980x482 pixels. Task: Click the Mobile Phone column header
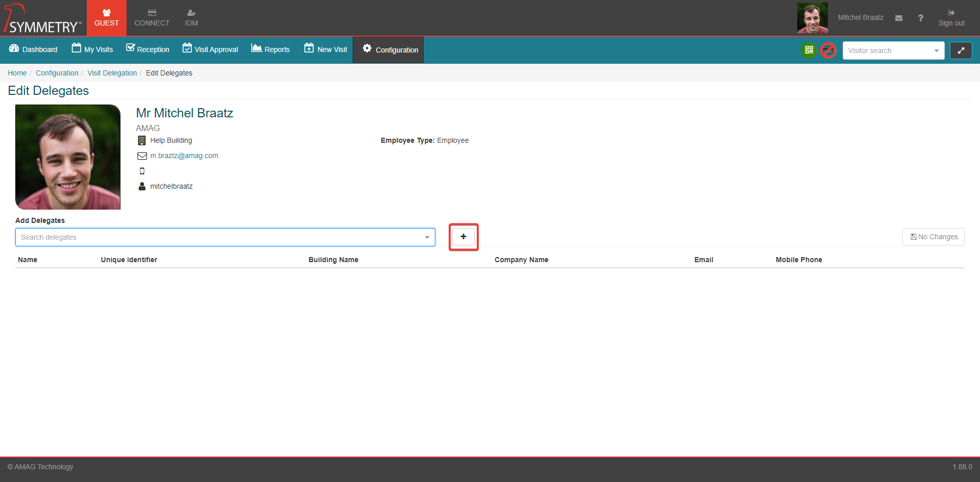799,260
